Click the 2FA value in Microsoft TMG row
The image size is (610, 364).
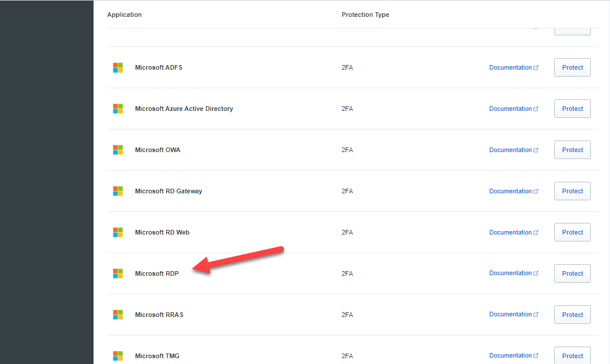[x=347, y=356]
